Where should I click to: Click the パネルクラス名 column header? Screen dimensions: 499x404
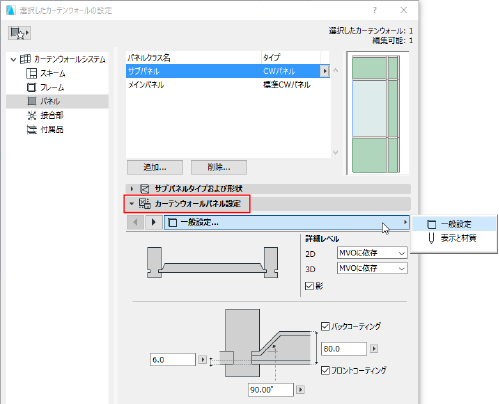coord(194,58)
